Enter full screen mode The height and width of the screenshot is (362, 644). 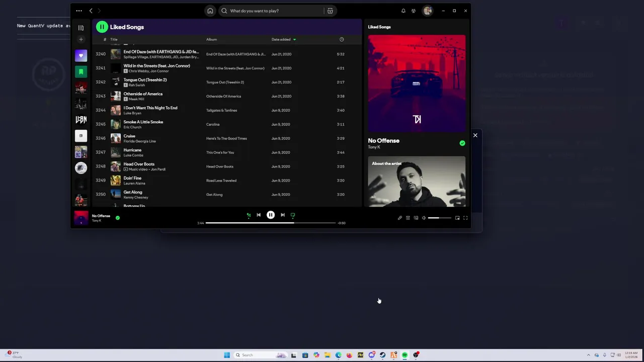coord(465,218)
